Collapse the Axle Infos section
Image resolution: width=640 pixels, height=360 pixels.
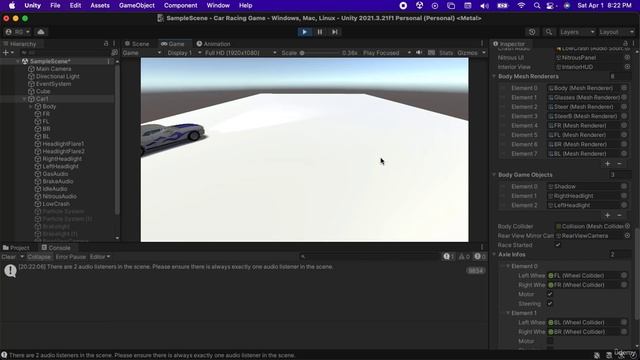(494, 254)
